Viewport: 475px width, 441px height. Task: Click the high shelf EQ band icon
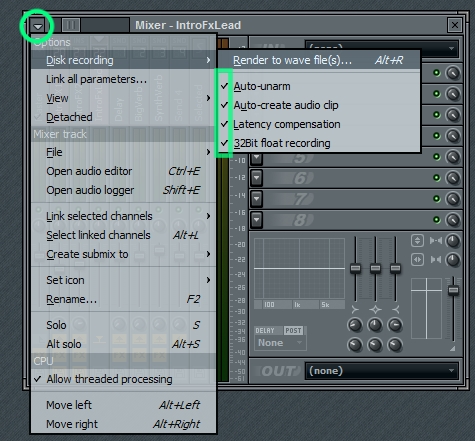coord(396,310)
